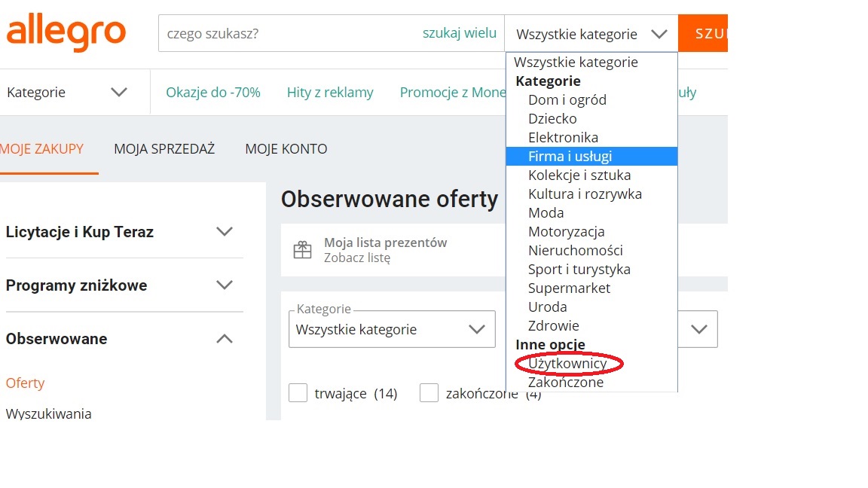
Task: Open Okazje do -70% link
Action: [x=213, y=93]
